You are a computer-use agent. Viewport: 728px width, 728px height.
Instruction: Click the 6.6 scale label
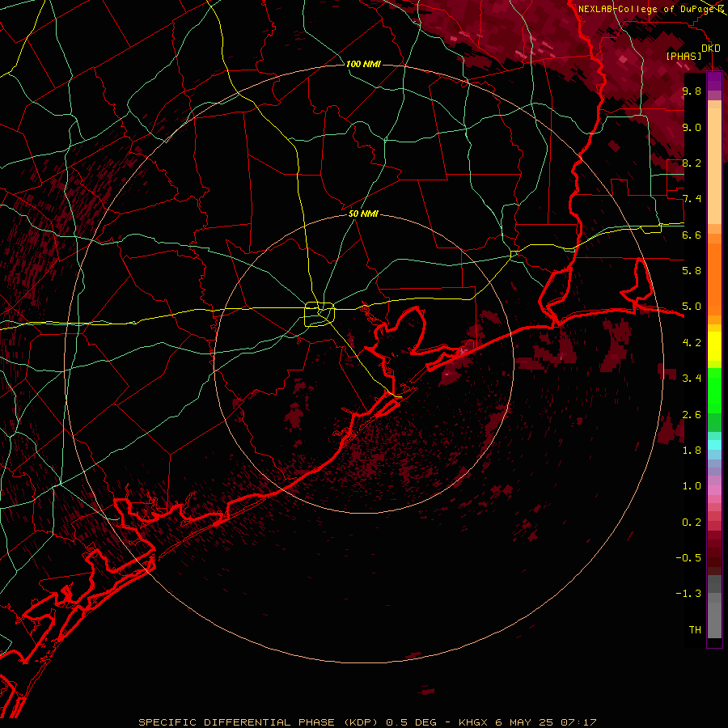692,235
